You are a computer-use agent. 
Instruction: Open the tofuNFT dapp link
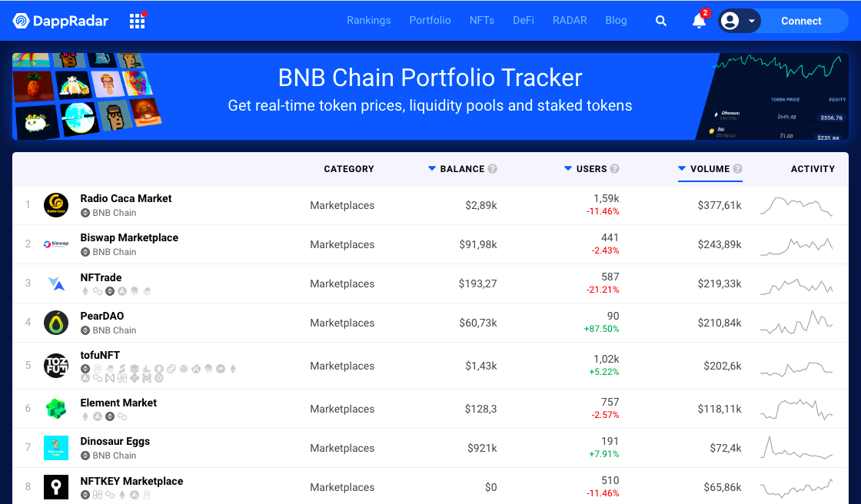[x=100, y=355]
